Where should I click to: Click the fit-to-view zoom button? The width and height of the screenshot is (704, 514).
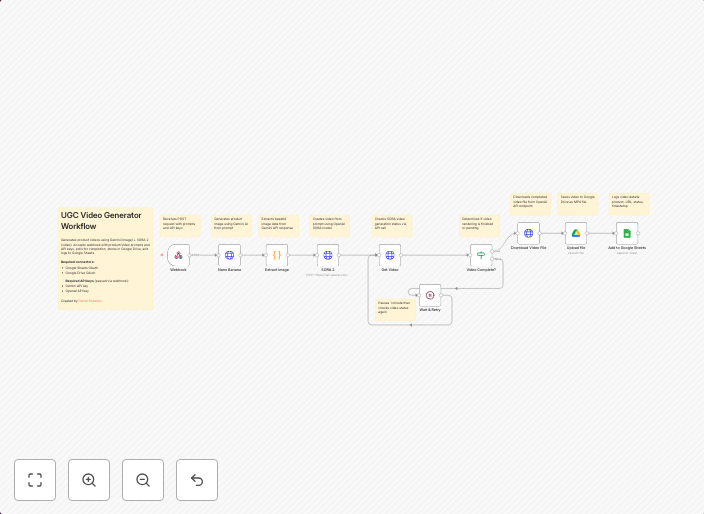pos(35,480)
